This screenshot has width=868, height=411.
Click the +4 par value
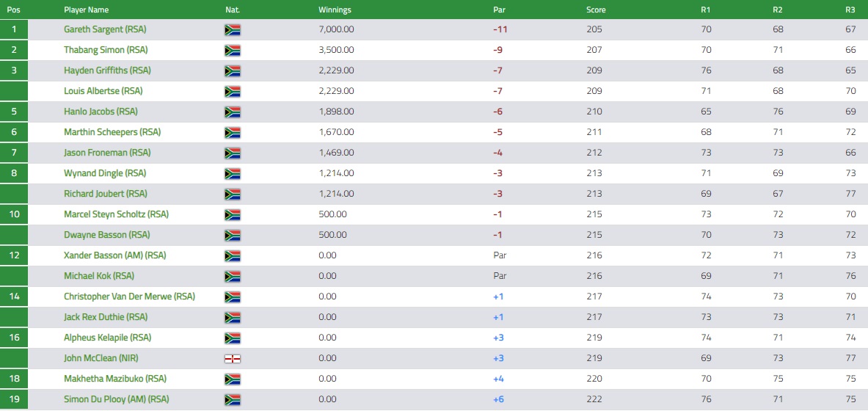(x=498, y=378)
